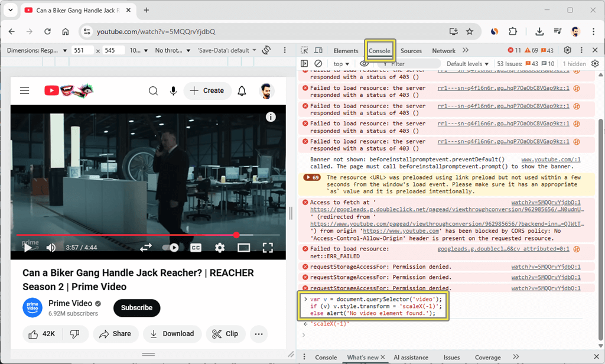Open video player settings gear
The height and width of the screenshot is (364, 605).
(220, 248)
